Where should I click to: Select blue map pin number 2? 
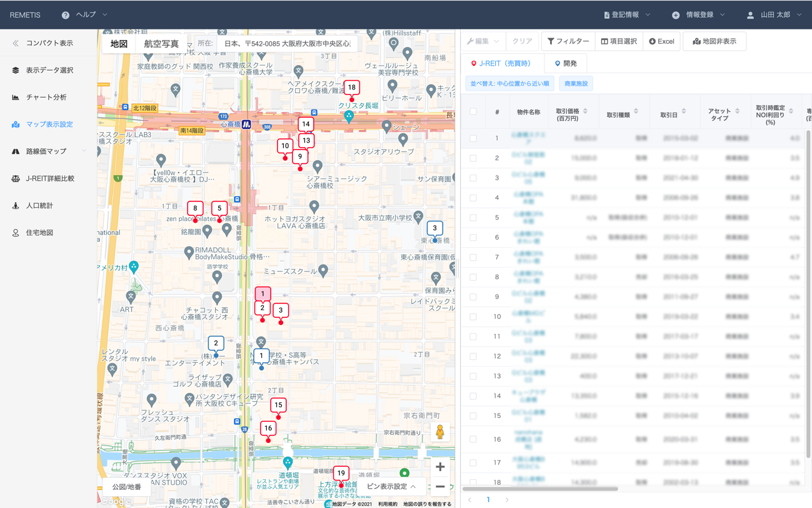point(216,343)
